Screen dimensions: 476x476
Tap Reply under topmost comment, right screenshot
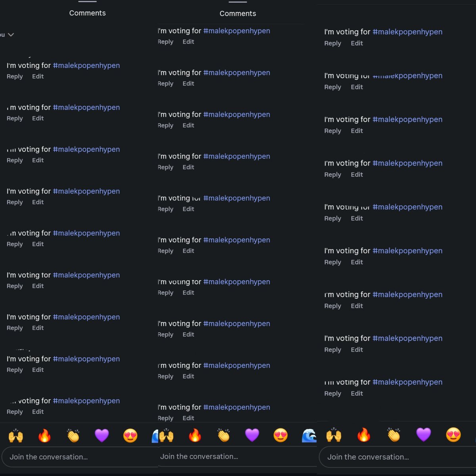332,43
